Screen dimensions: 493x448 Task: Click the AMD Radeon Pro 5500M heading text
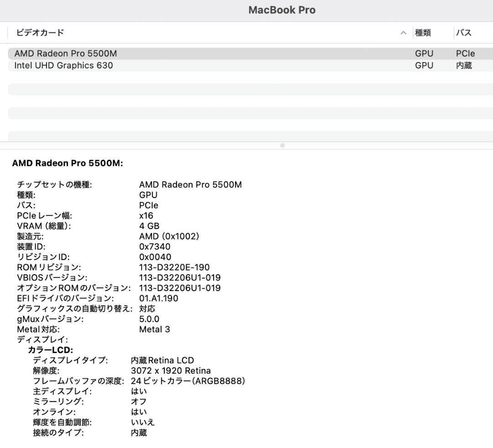point(67,163)
